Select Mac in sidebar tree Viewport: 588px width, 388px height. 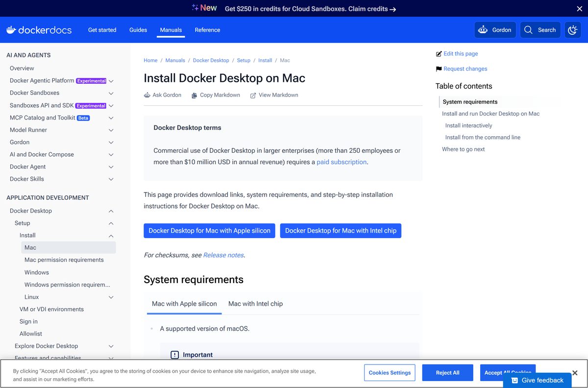(69, 247)
